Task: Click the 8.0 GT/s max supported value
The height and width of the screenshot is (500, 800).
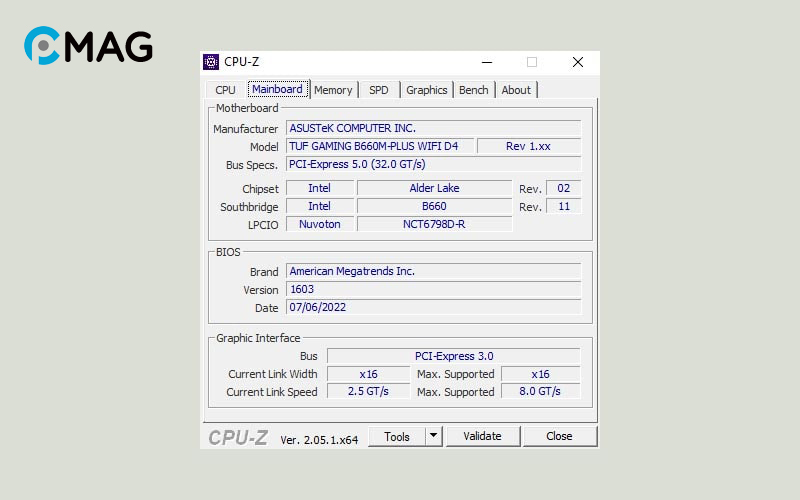Action: 540,391
